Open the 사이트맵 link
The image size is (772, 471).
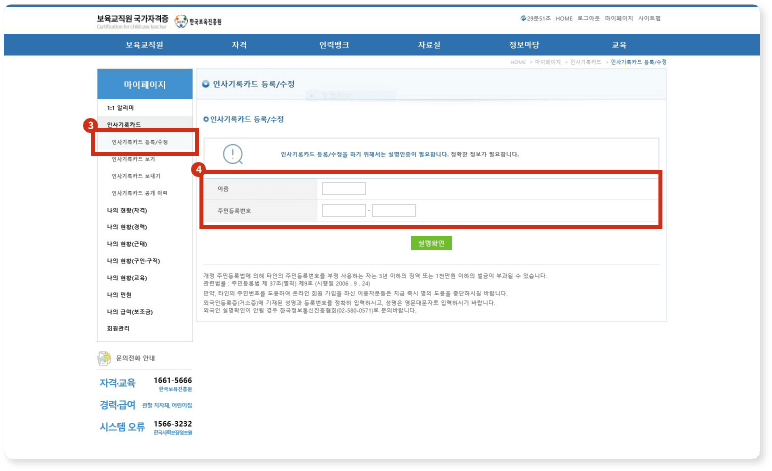(x=649, y=18)
